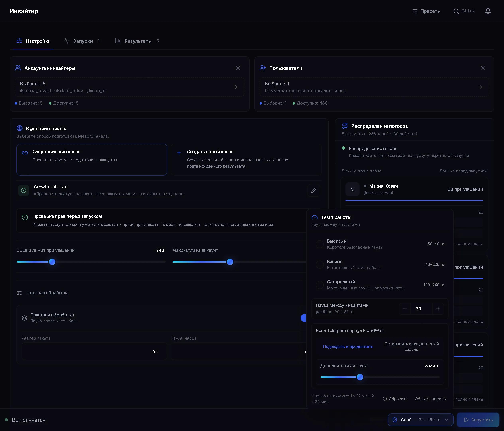
Task: Click the Сбросить reset button
Action: 395,399
